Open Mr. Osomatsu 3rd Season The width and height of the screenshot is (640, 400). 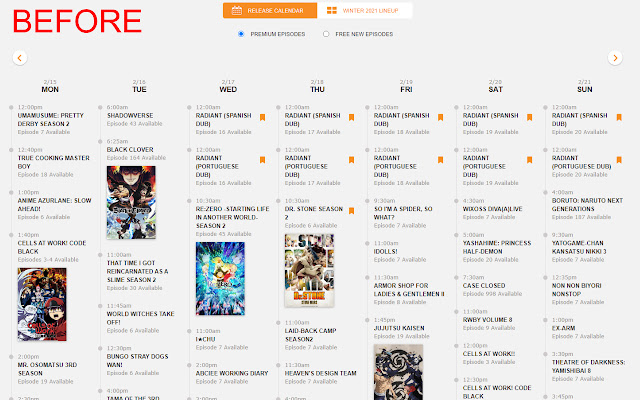tap(47, 369)
